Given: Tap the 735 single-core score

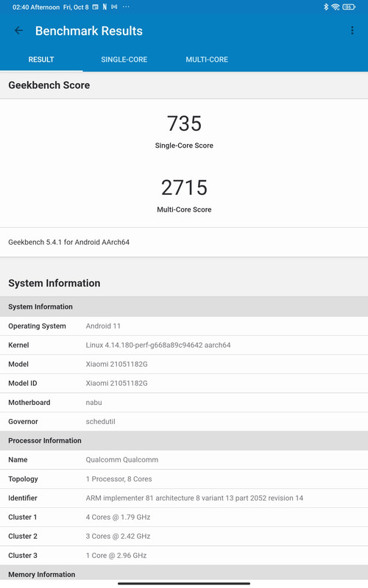Looking at the screenshot, I should (x=184, y=123).
